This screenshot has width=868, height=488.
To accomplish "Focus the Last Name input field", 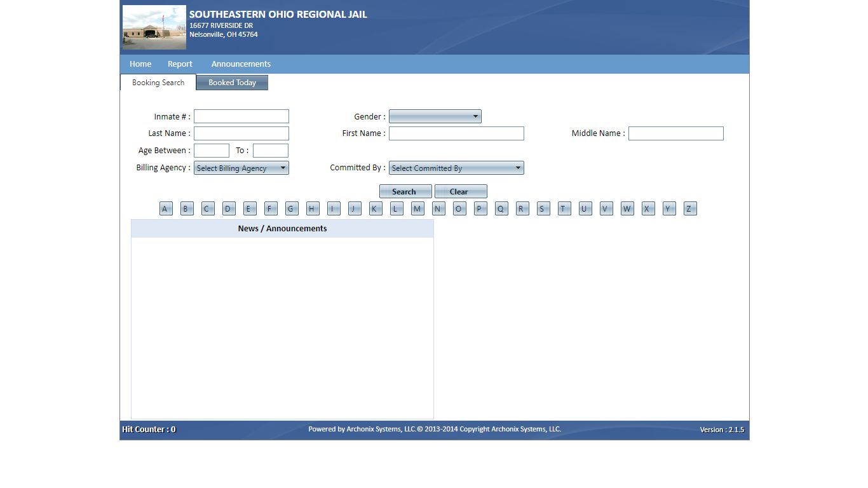I will coord(241,133).
